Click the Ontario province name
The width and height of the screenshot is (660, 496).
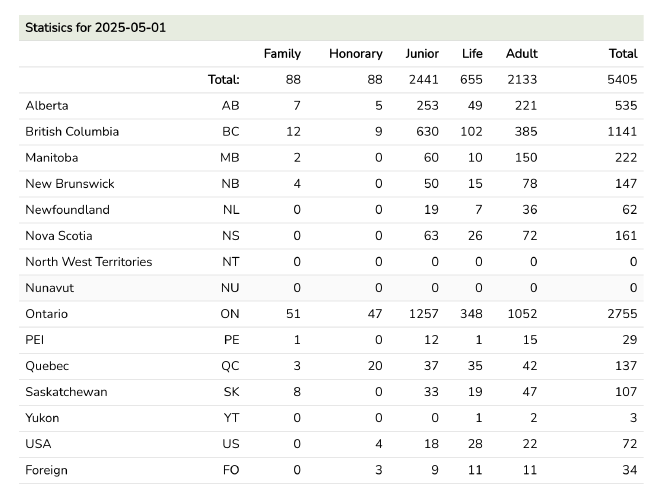coord(47,314)
